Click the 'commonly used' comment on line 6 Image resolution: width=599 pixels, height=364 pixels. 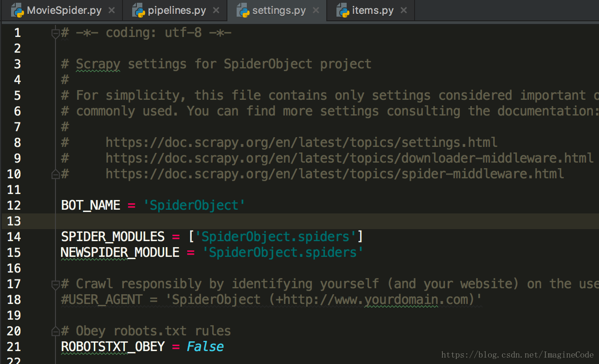[330, 111]
